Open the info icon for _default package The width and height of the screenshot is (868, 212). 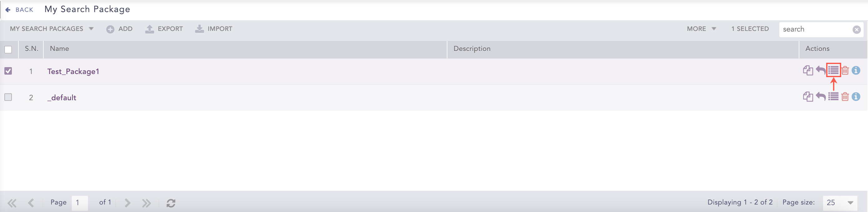[856, 97]
